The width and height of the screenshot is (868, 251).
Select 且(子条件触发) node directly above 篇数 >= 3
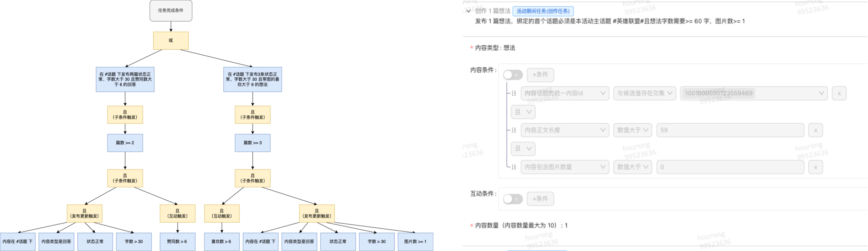[x=252, y=115]
